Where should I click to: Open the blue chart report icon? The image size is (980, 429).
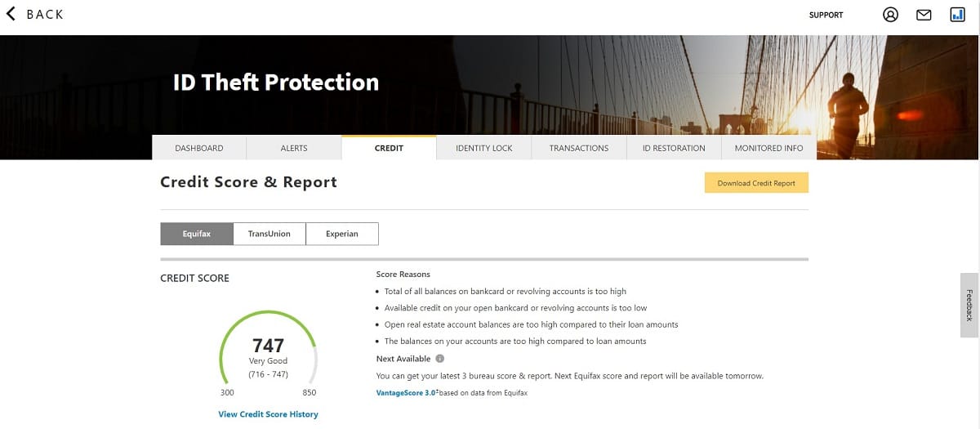[x=957, y=15]
